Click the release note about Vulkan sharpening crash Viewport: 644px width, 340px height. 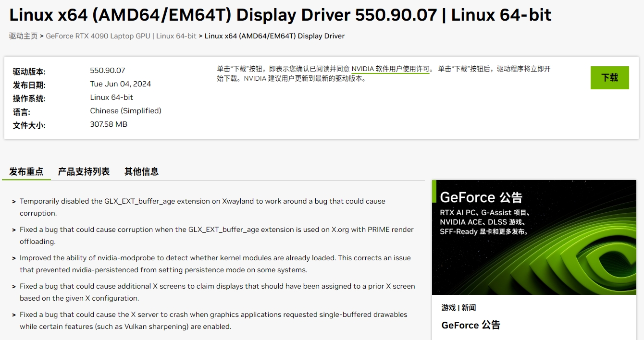213,320
